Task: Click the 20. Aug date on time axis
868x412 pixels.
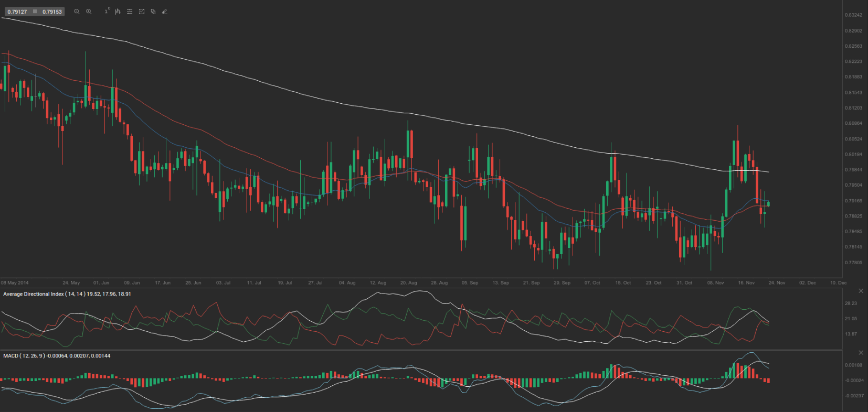Action: click(x=408, y=283)
